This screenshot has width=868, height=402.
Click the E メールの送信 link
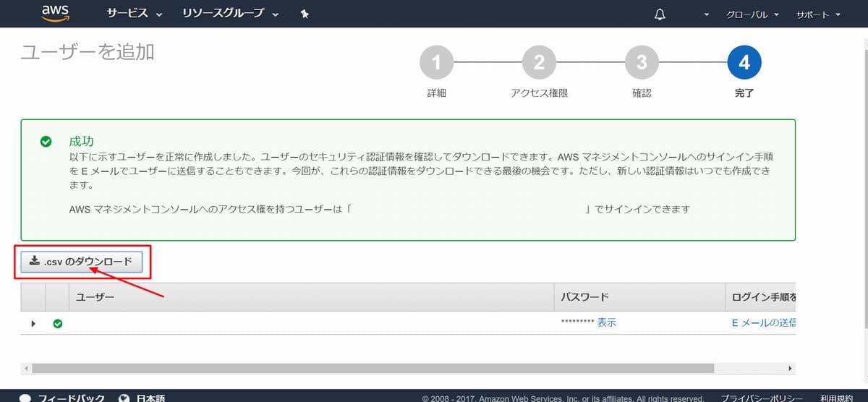pyautogui.click(x=764, y=323)
